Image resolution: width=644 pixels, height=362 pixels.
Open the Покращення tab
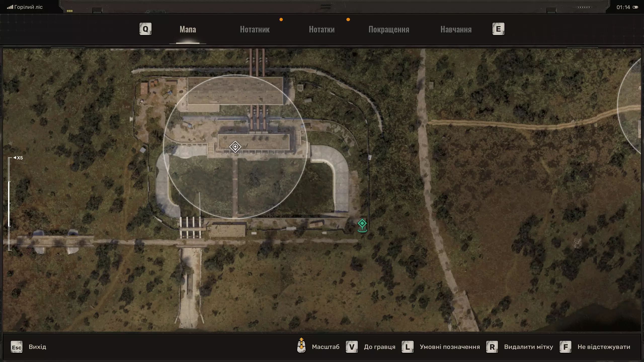[x=389, y=29]
